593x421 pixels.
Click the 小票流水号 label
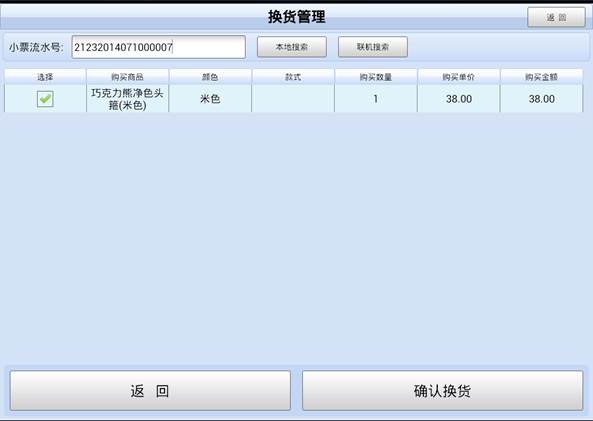point(36,47)
